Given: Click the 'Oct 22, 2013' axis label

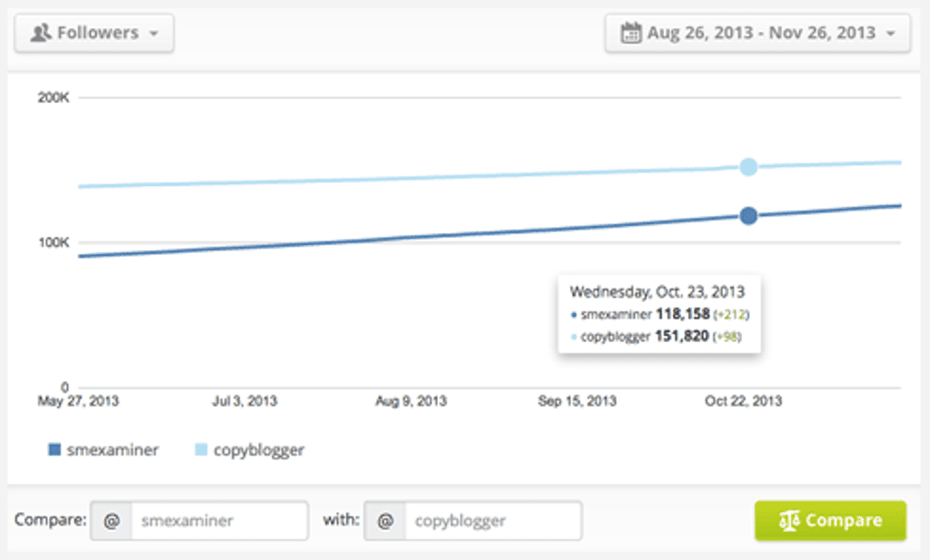Looking at the screenshot, I should tap(743, 401).
